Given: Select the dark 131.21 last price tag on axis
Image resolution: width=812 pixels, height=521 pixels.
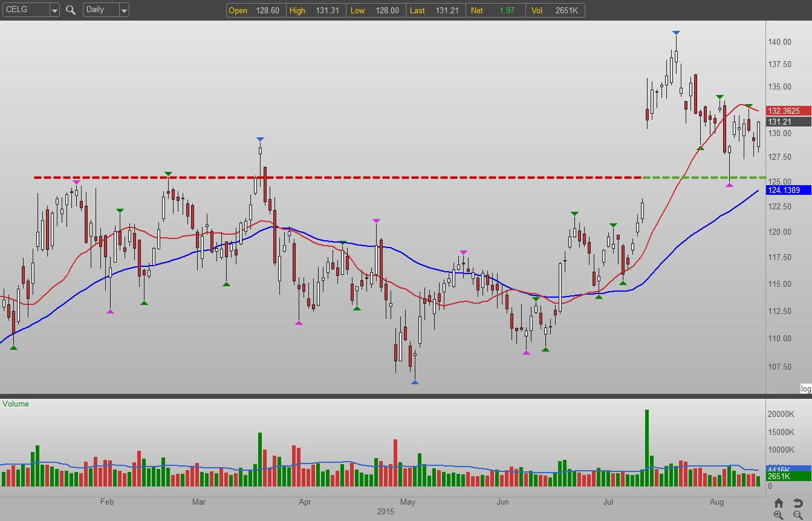Looking at the screenshot, I should (788, 122).
